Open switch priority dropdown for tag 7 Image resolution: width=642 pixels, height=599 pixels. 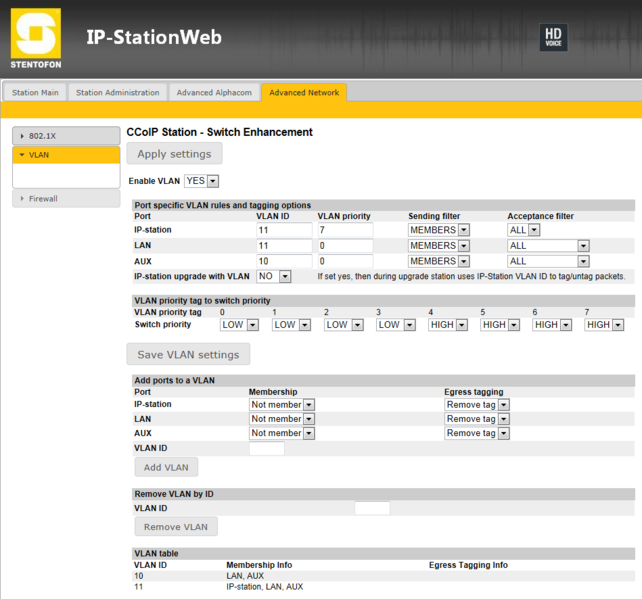click(x=604, y=325)
